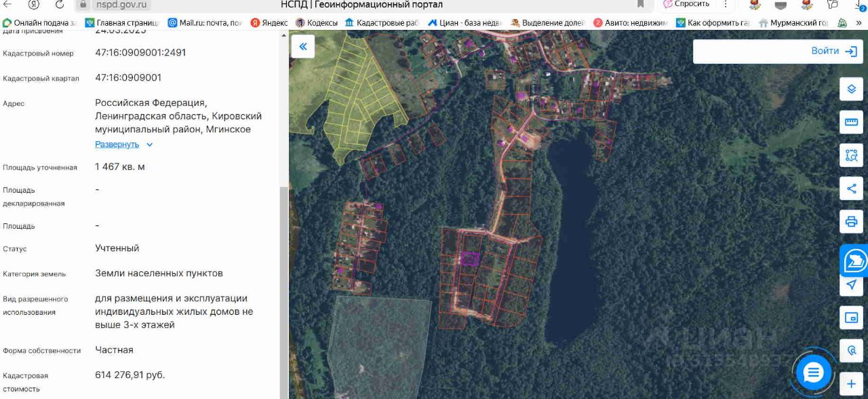Open Выделение долей bookmark
868x399 pixels.
coord(547,22)
